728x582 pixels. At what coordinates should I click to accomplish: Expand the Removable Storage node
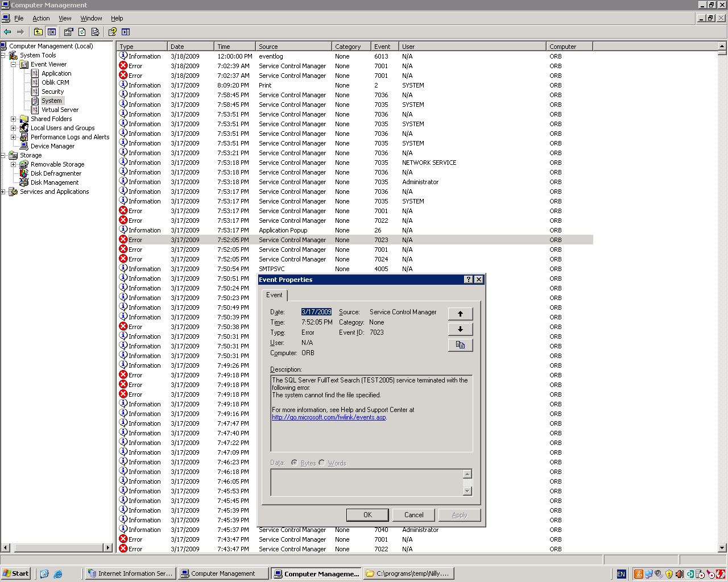point(14,164)
